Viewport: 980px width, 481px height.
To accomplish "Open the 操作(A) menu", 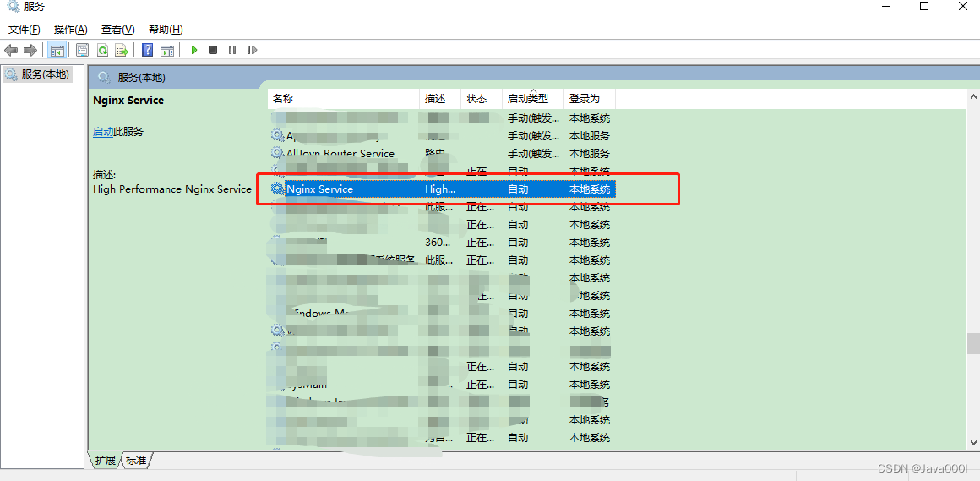I will [71, 30].
